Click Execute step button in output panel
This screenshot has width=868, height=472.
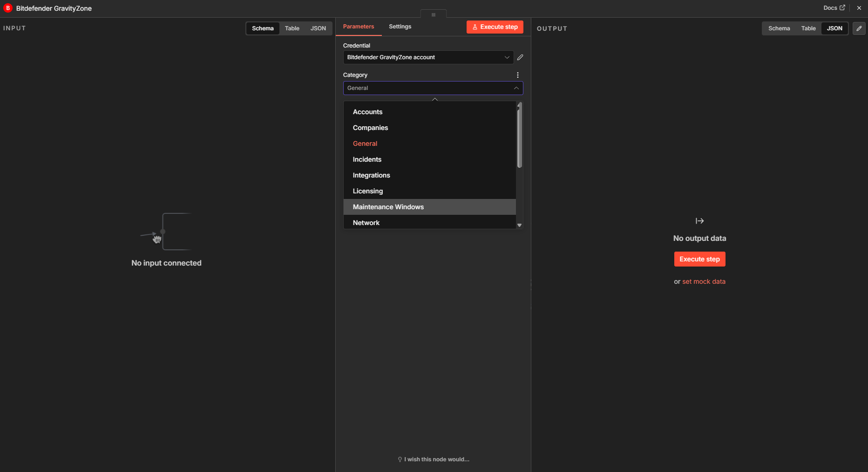(699, 259)
